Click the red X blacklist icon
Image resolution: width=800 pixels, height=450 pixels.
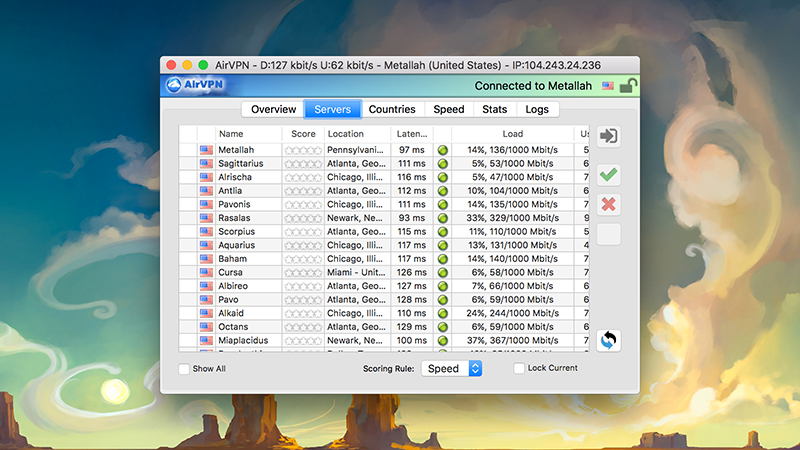click(x=609, y=205)
